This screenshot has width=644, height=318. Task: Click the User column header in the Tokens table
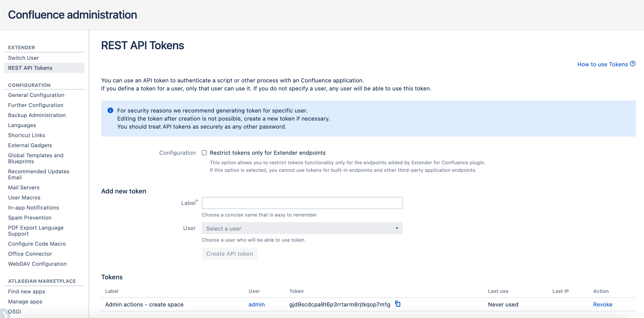(x=254, y=291)
